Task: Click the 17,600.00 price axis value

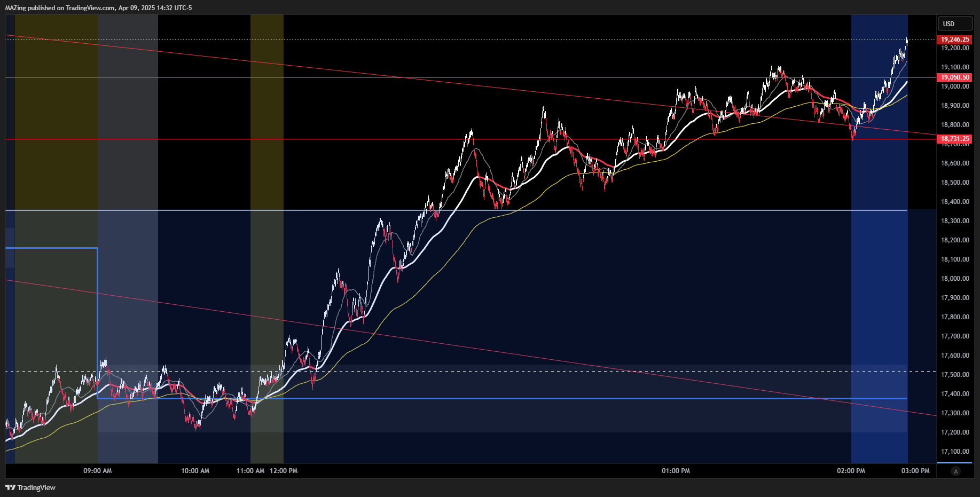Action: pyautogui.click(x=955, y=356)
